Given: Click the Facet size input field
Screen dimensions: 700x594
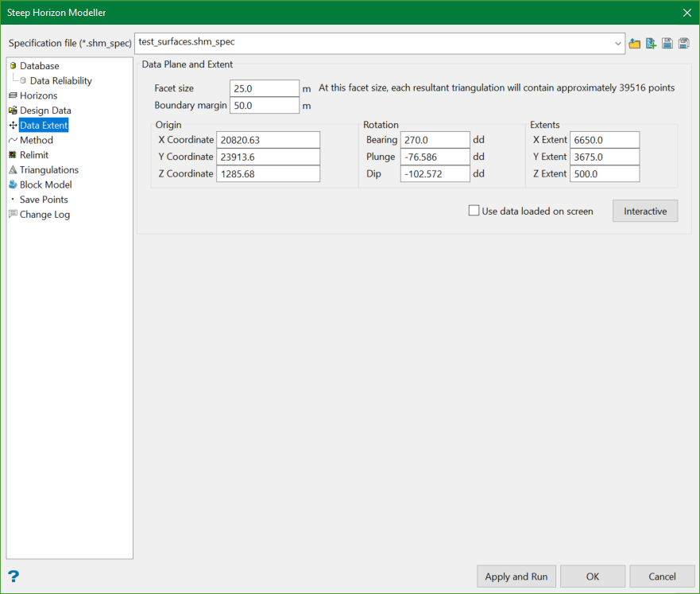Looking at the screenshot, I should tap(264, 88).
